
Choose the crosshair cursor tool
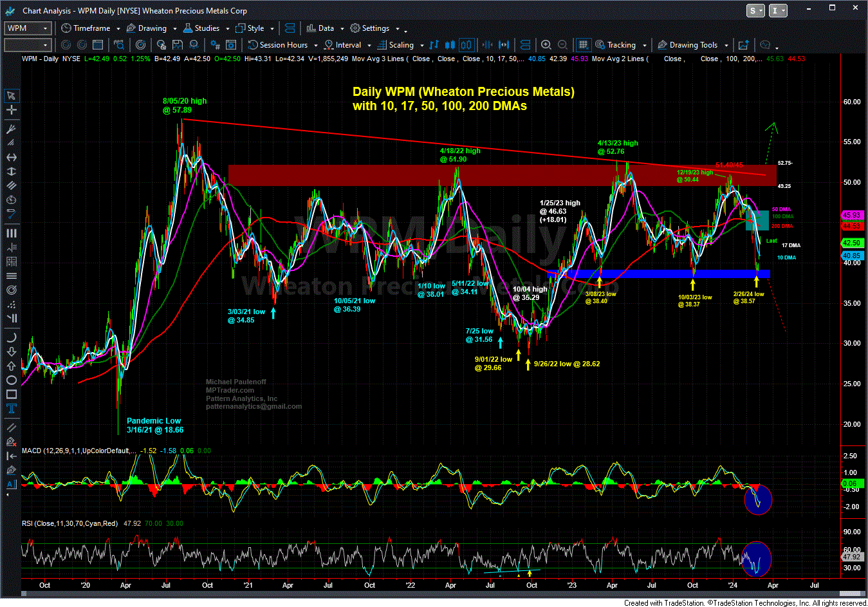(x=11, y=110)
